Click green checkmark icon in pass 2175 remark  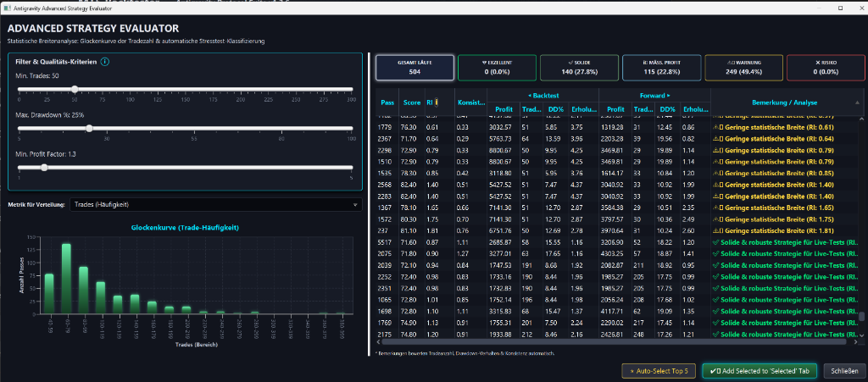pos(716,334)
